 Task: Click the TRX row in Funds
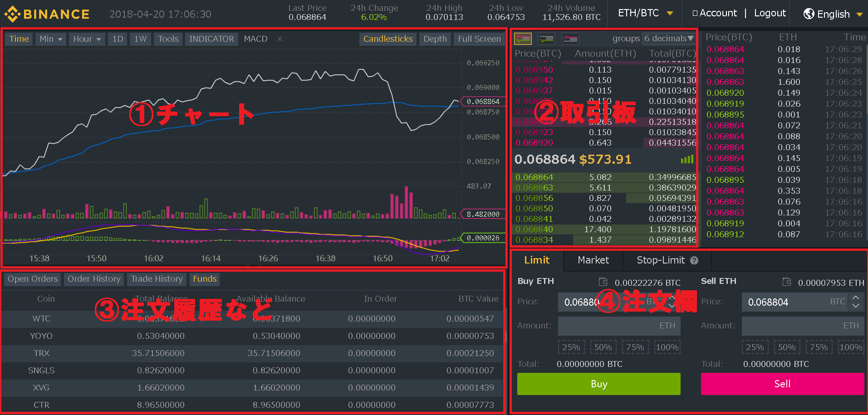(252, 353)
